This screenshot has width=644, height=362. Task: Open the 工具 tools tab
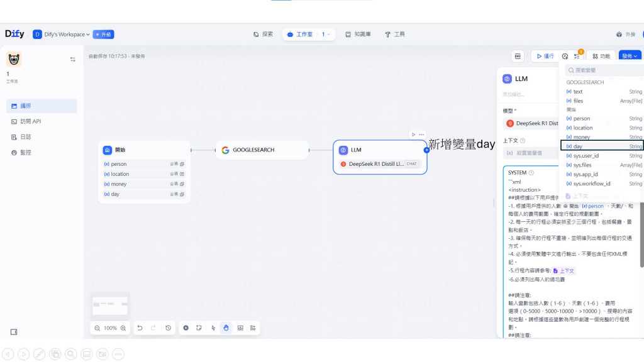[x=395, y=35]
